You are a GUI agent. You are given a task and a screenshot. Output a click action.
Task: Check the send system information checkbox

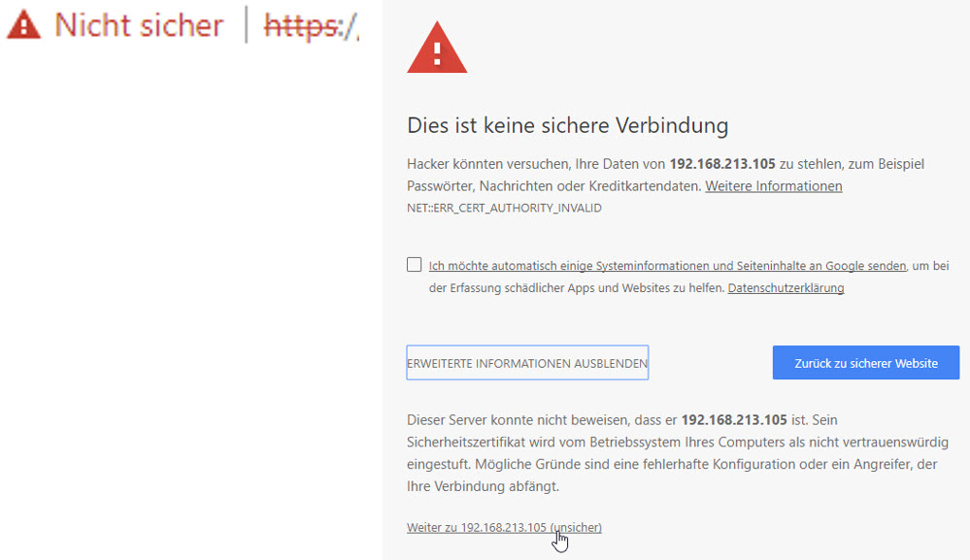point(414,265)
